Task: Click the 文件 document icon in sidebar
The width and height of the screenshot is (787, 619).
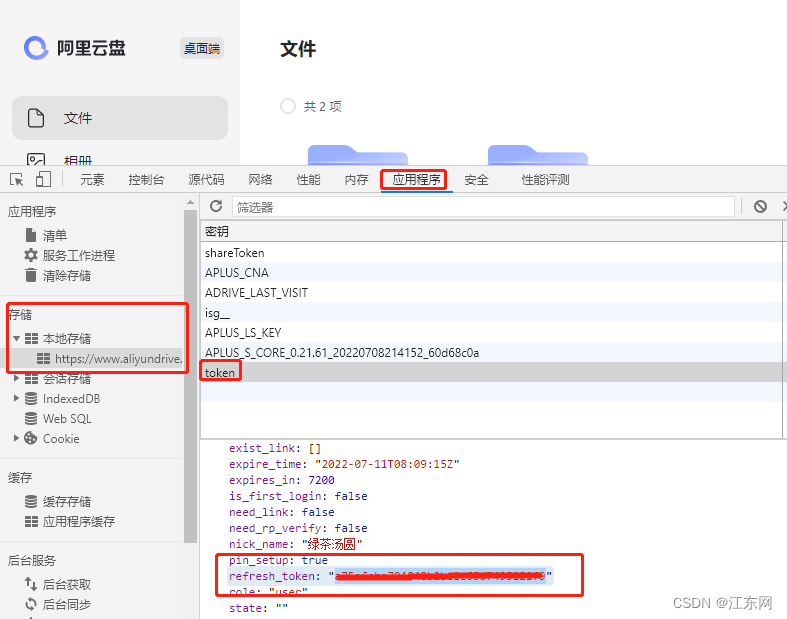Action: pos(36,118)
